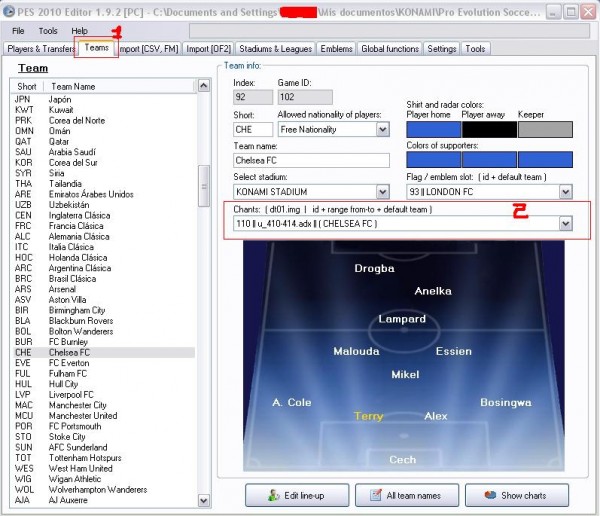600x516 pixels.
Task: Select the rightmost Tools tab
Action: pos(475,49)
